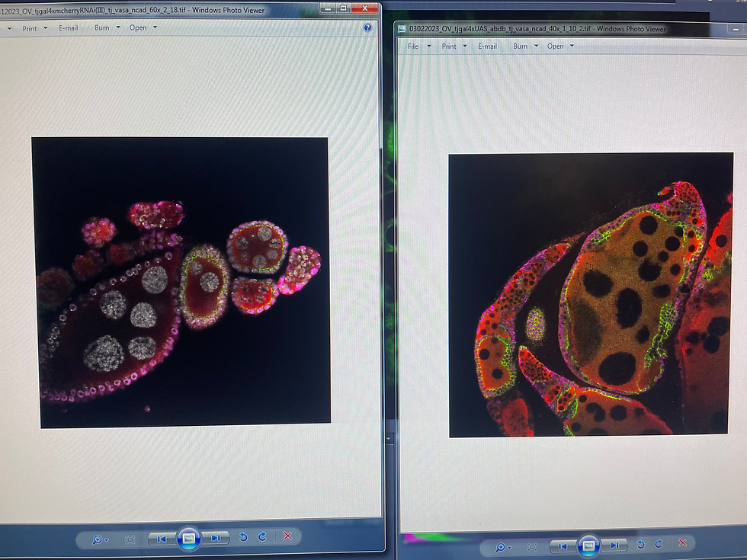This screenshot has height=560, width=747.
Task: Expand Open dropdown arrow in left viewer
Action: click(155, 27)
